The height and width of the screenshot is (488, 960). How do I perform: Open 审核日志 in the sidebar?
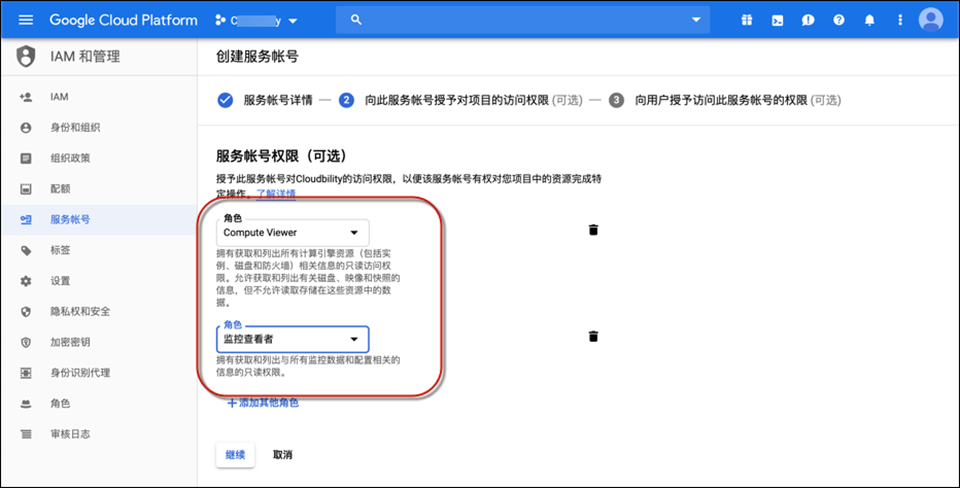70,434
